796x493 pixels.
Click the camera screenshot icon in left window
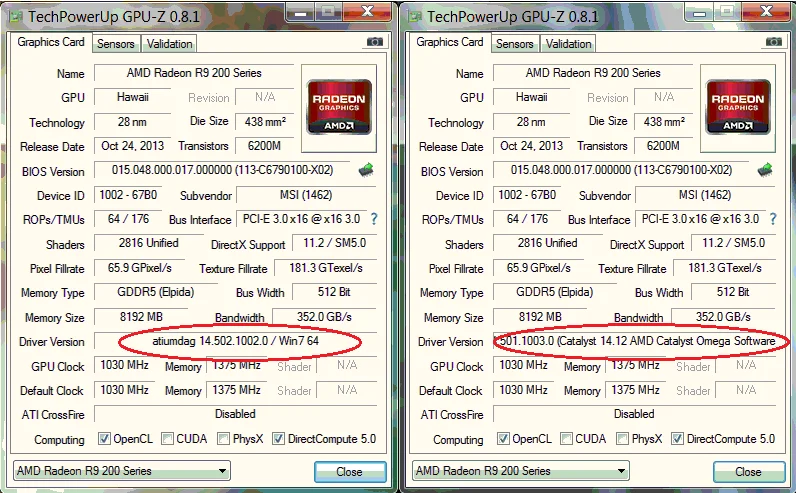[375, 42]
